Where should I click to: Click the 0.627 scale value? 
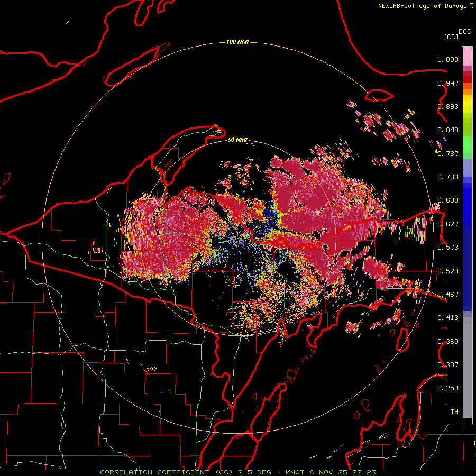tap(448, 224)
